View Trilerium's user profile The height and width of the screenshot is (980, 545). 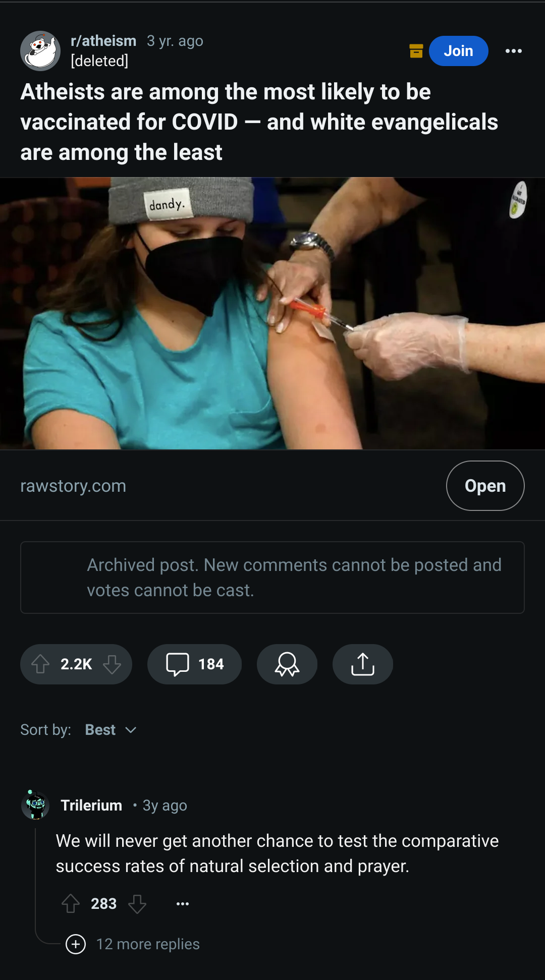pos(91,805)
